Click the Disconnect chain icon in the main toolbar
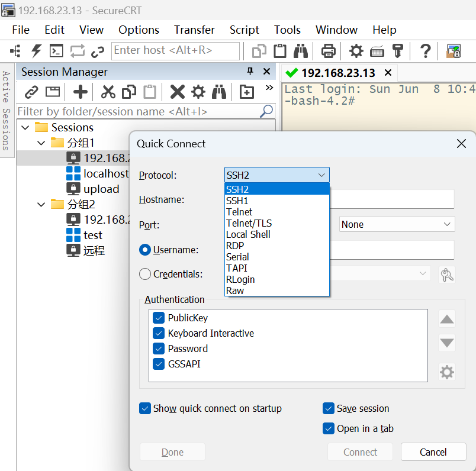The height and width of the screenshot is (471, 476). 98,51
